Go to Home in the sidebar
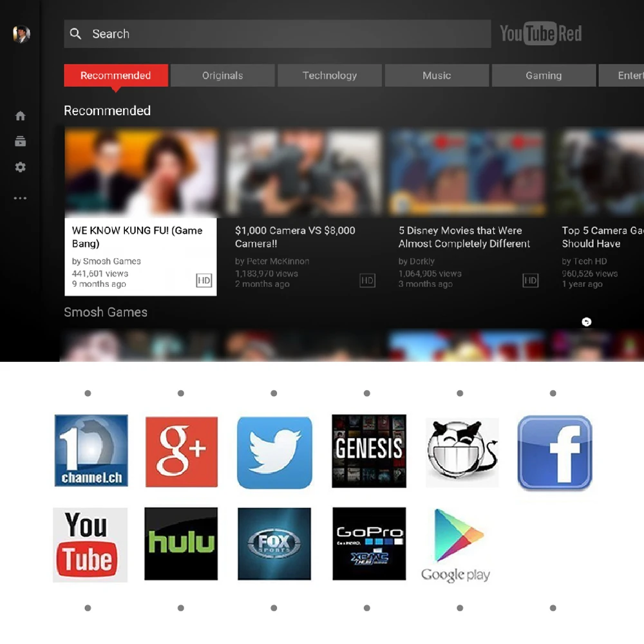644x644 pixels. pos(20,116)
